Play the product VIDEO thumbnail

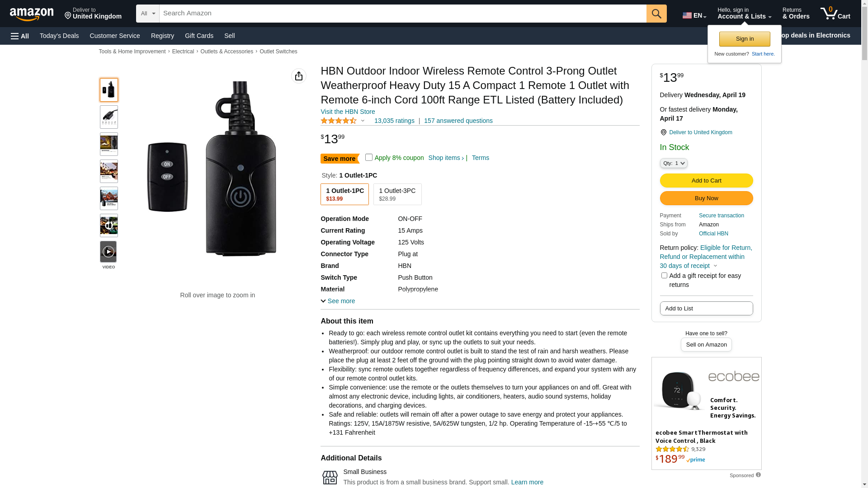108,252
